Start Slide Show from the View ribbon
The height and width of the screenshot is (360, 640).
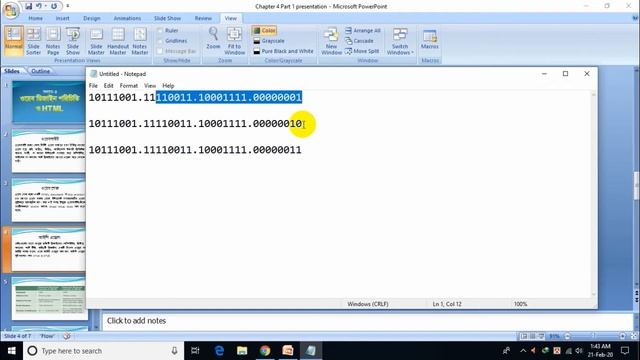(x=73, y=40)
